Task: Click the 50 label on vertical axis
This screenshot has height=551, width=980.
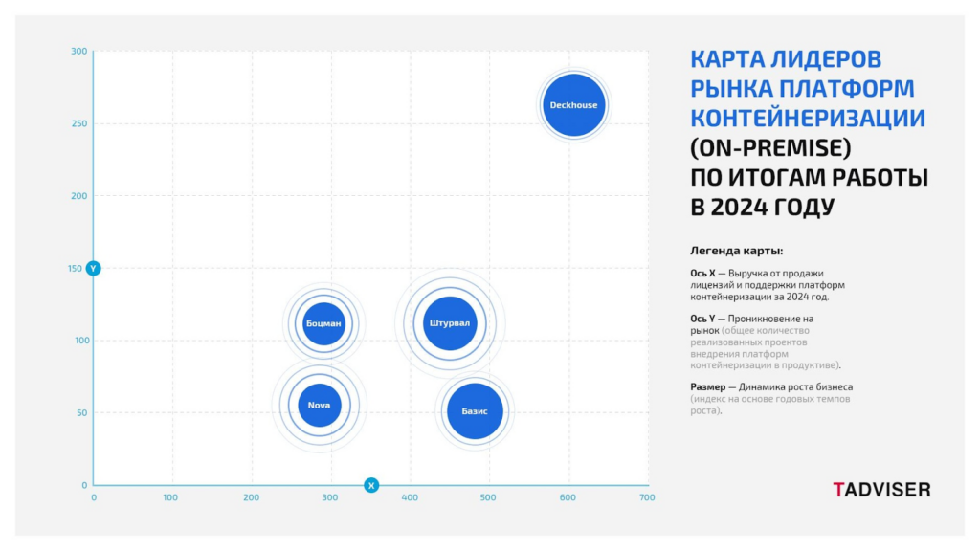Action: pos(81,413)
